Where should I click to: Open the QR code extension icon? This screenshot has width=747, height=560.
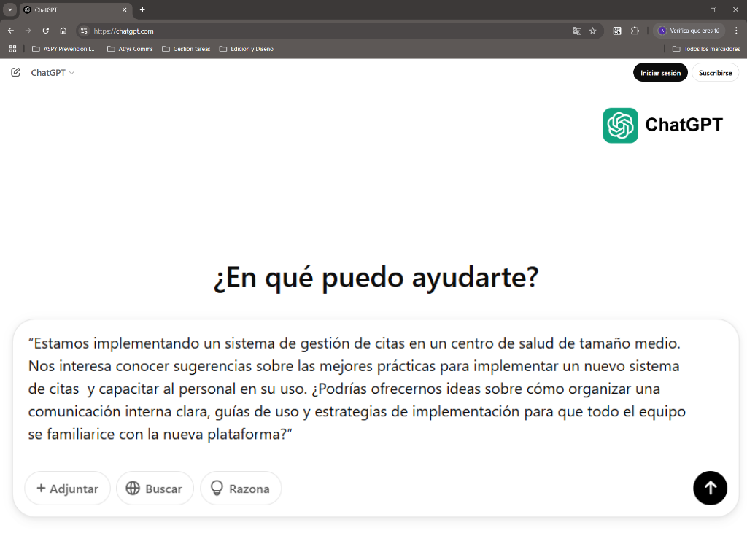(x=617, y=31)
